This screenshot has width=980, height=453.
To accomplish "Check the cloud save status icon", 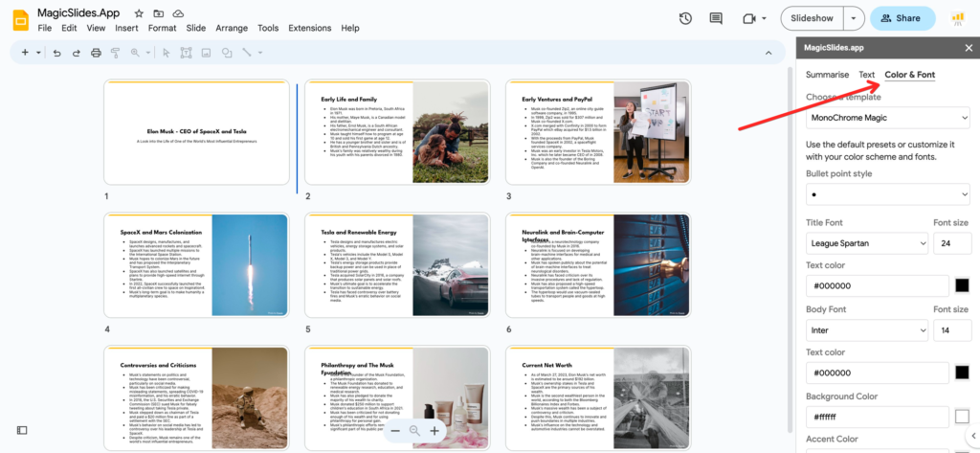I will 178,13.
